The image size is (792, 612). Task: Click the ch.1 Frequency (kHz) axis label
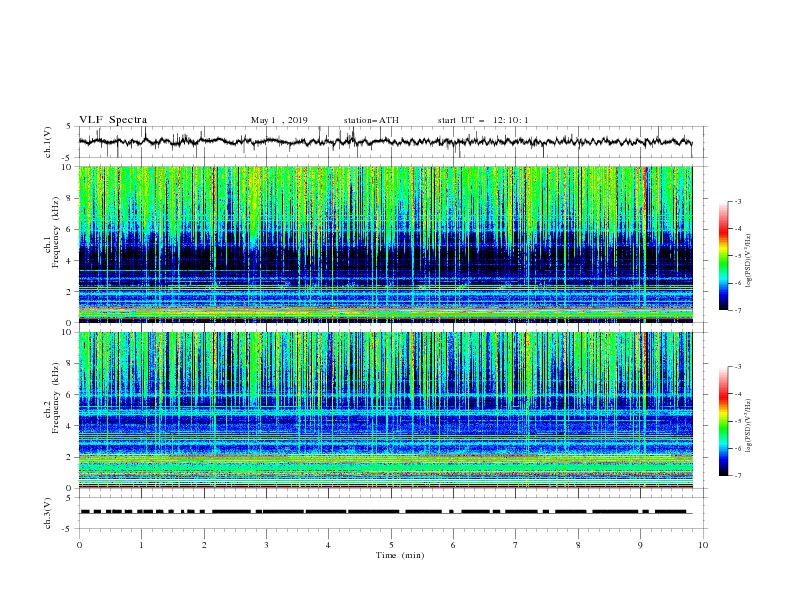52,232
